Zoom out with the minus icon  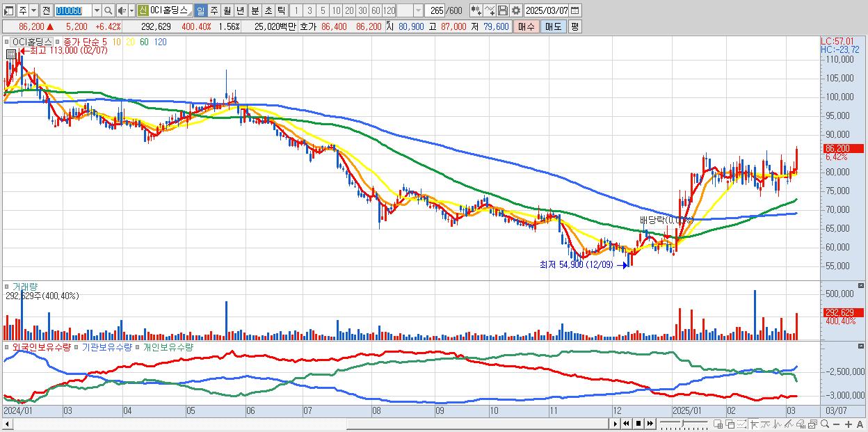coord(836,424)
